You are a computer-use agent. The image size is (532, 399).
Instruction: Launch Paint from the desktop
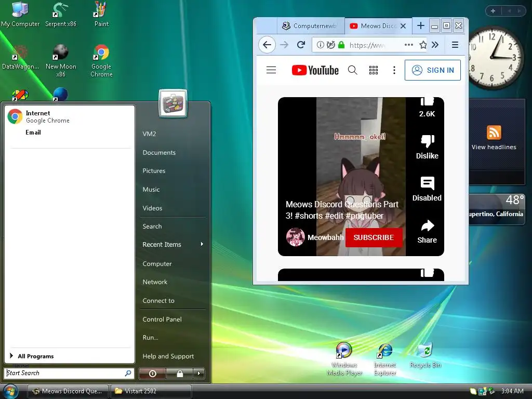(101, 14)
